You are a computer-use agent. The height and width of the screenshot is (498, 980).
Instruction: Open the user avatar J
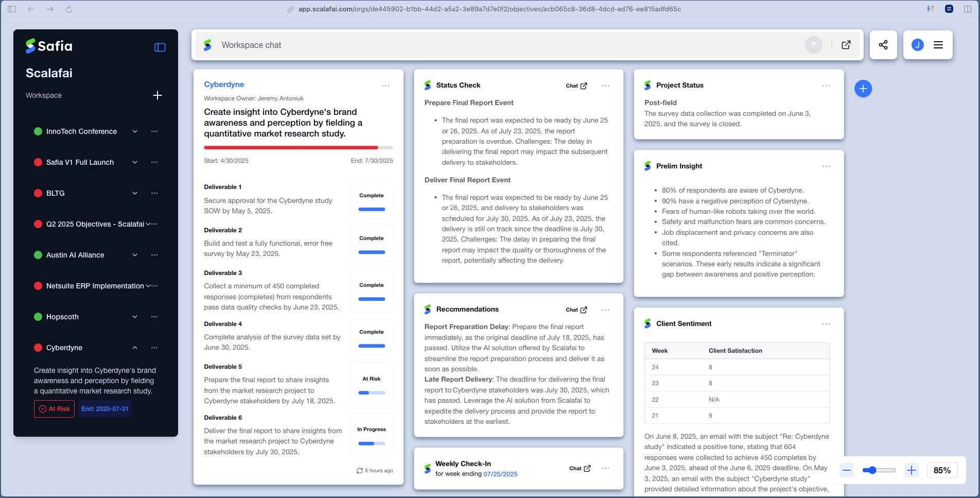pos(917,45)
